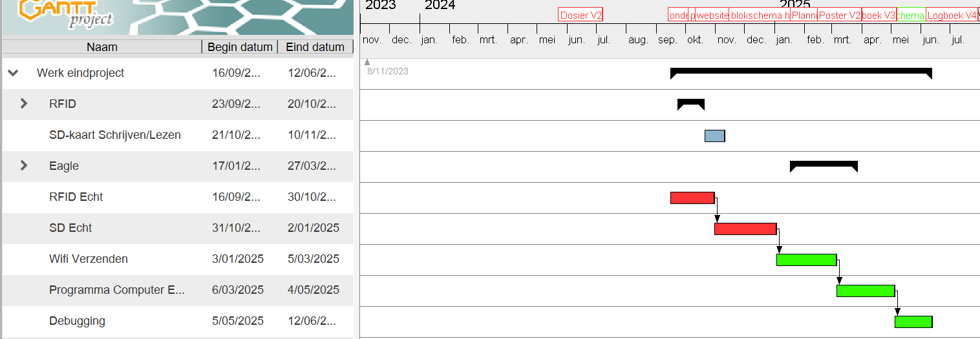Click the black Eagle summary bar
The width and height of the screenshot is (980, 339).
click(x=823, y=164)
